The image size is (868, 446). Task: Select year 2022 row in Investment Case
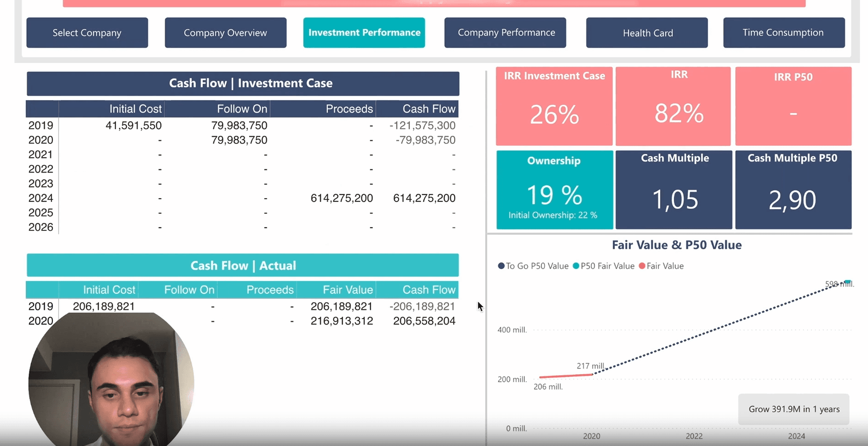click(x=242, y=169)
